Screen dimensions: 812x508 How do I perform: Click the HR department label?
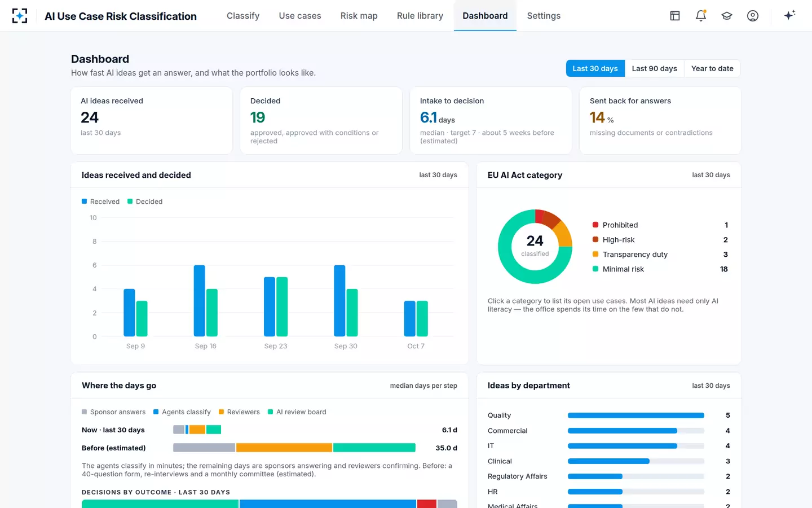[x=493, y=492]
